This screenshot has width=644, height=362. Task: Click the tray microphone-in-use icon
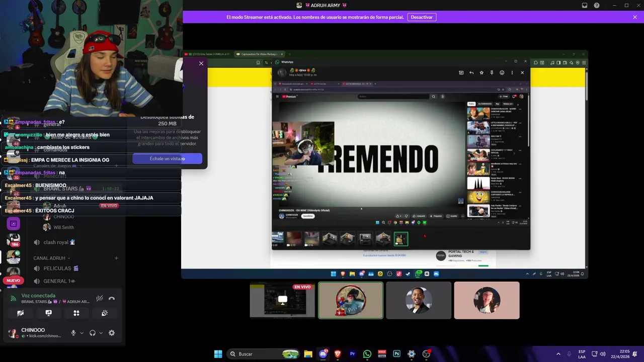click(x=569, y=354)
